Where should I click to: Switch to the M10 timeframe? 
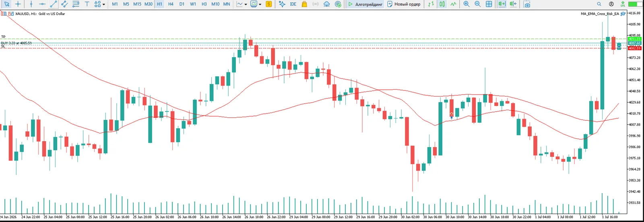click(x=215, y=4)
